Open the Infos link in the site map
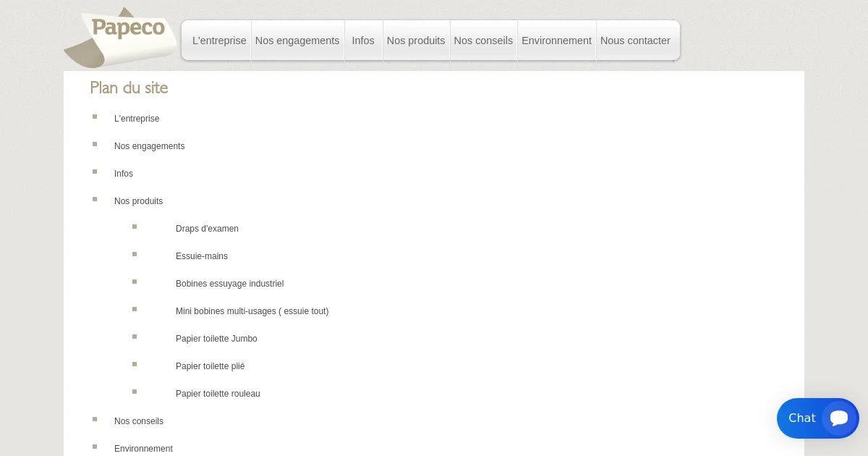 (124, 174)
